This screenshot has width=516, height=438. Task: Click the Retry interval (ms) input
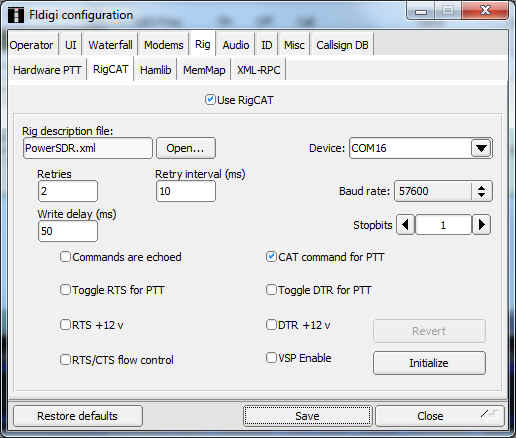(186, 191)
